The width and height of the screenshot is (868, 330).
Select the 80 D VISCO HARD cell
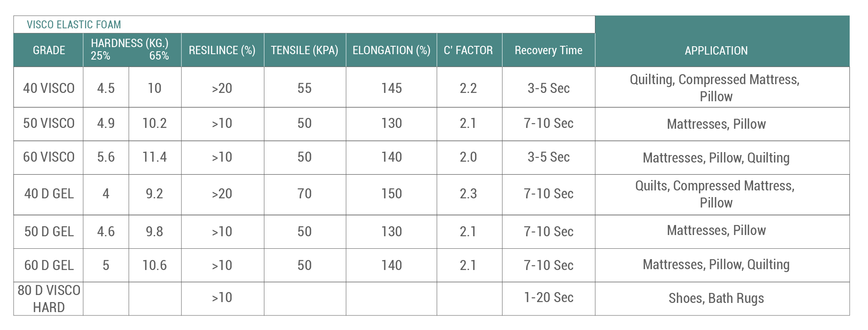click(x=49, y=299)
